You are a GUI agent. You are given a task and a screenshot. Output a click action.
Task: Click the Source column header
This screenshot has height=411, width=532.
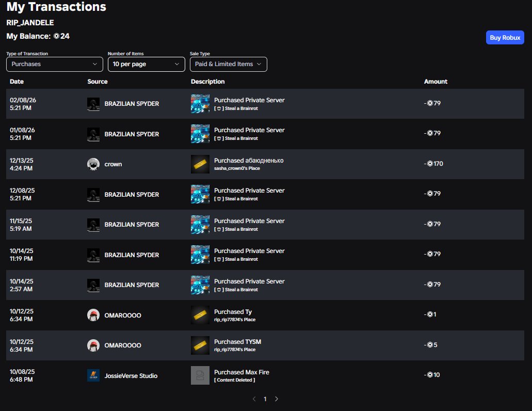click(98, 82)
